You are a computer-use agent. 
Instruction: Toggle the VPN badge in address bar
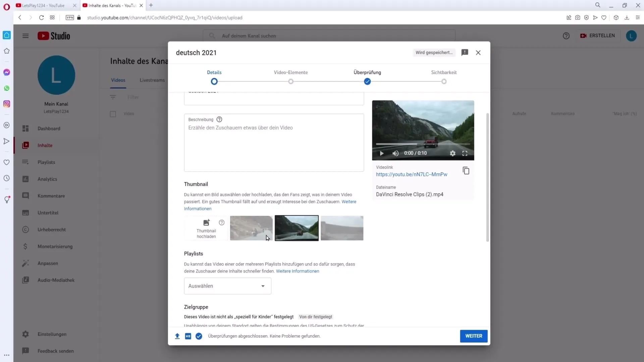point(70,17)
